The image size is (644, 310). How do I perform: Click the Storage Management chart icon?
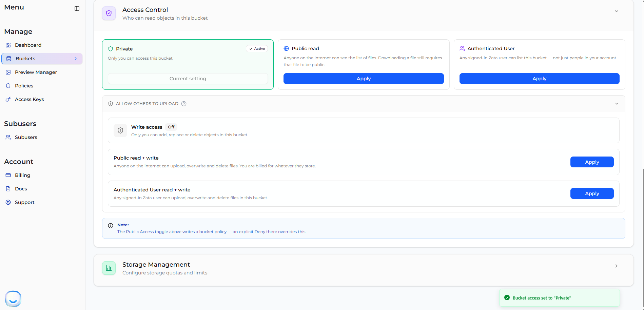pyautogui.click(x=109, y=268)
